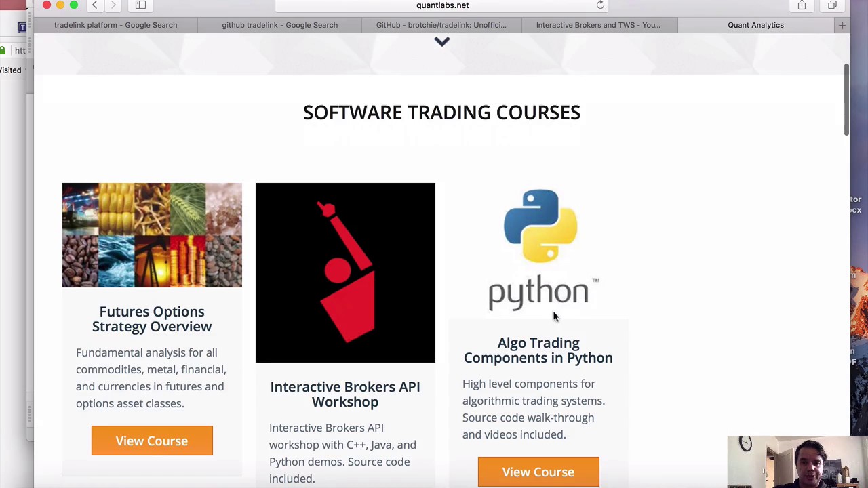View Course for Futures Options Strategy
Screen dimensions: 868x488
[x=152, y=441]
